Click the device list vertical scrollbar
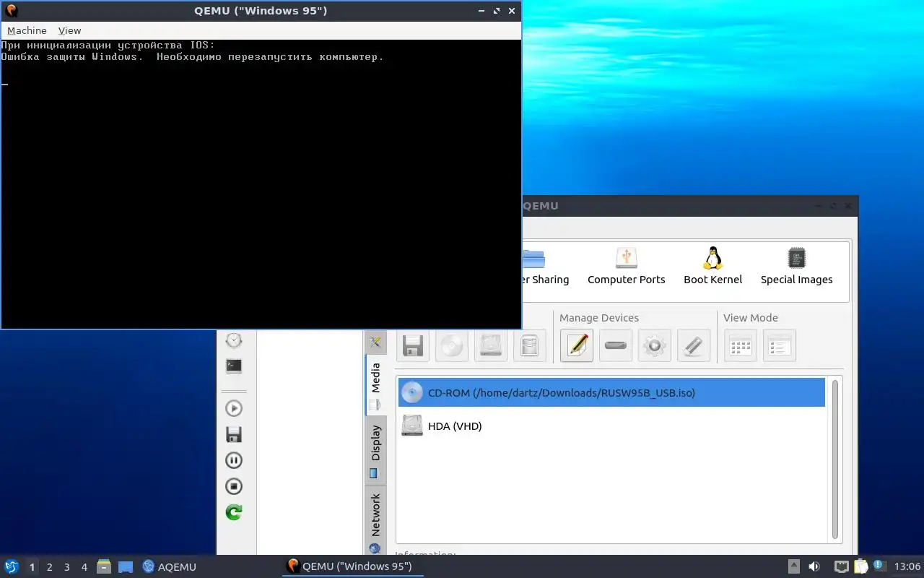924x578 pixels. (x=835, y=460)
